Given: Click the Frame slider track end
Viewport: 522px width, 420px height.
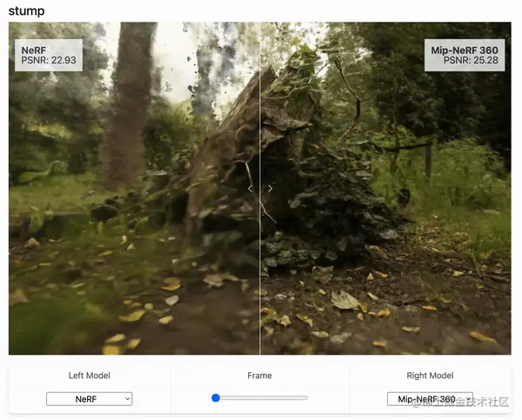Looking at the screenshot, I should coord(305,397).
